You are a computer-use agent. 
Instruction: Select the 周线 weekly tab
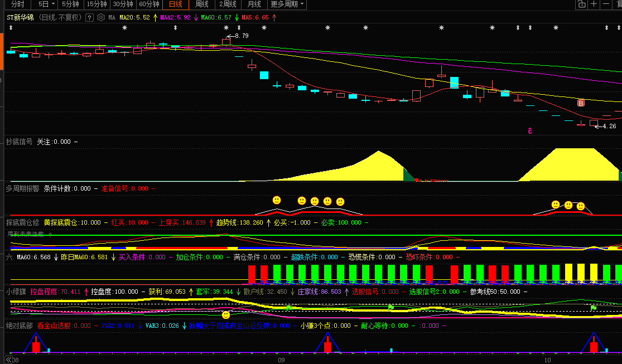(202, 4)
